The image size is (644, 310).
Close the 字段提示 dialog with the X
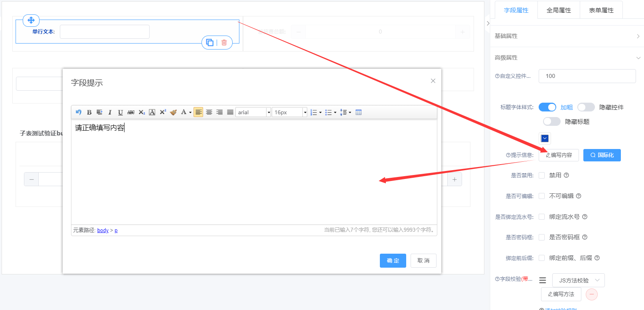pos(433,81)
